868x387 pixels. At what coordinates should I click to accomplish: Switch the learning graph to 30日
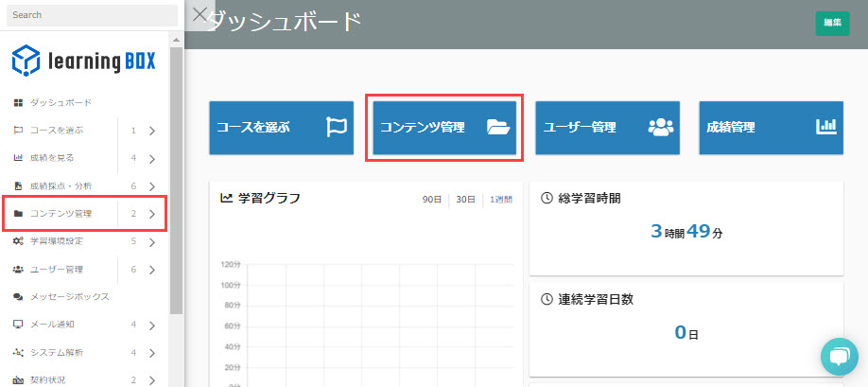pos(465,199)
